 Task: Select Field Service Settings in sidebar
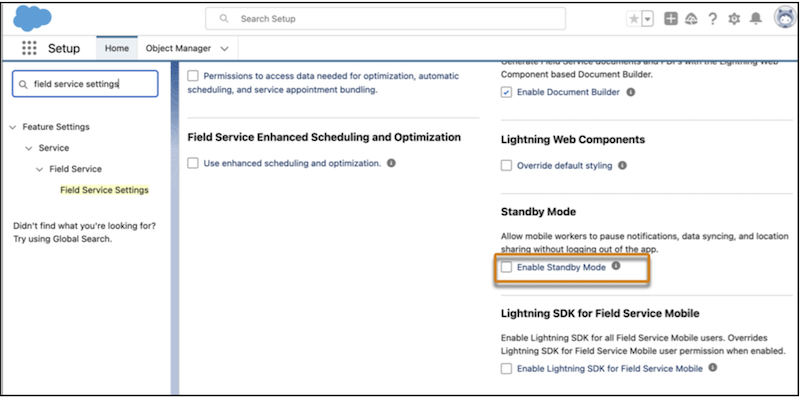[x=105, y=190]
